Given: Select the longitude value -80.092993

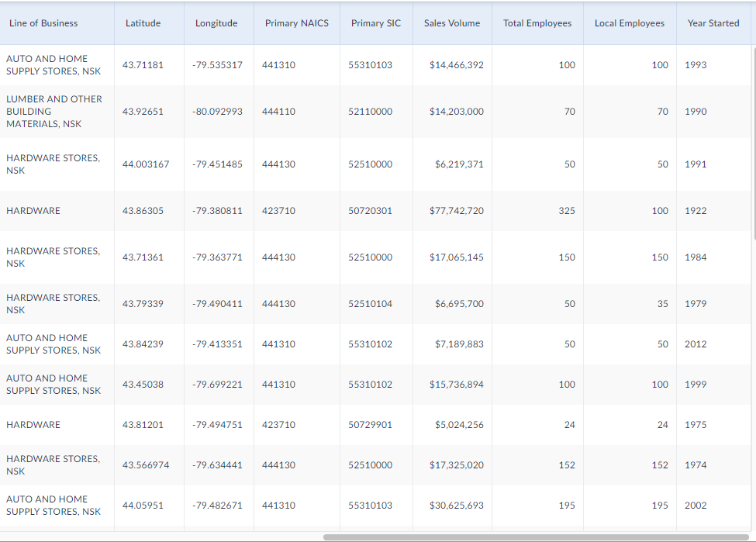Looking at the screenshot, I should [217, 112].
